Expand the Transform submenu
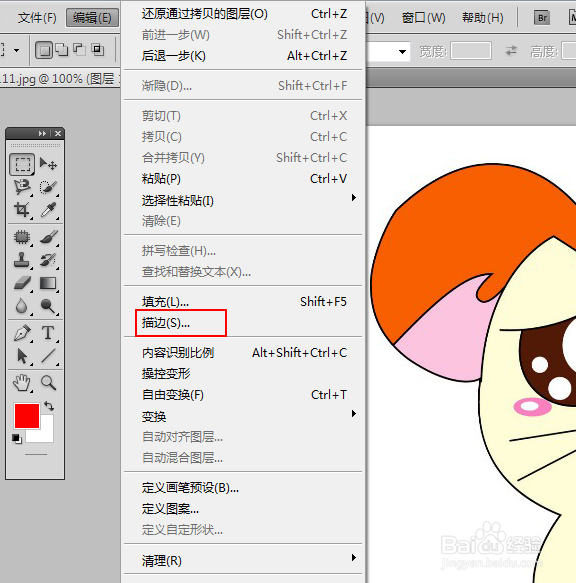 [x=354, y=413]
